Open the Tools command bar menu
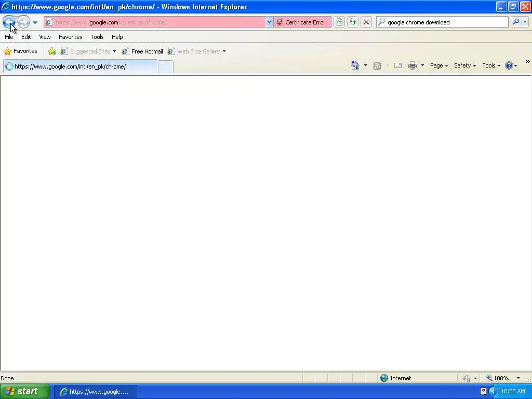The width and height of the screenshot is (532, 399). pyautogui.click(x=491, y=65)
